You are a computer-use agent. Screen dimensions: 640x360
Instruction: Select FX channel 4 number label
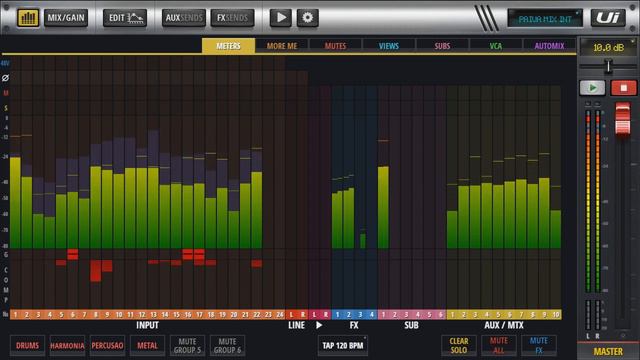point(371,314)
